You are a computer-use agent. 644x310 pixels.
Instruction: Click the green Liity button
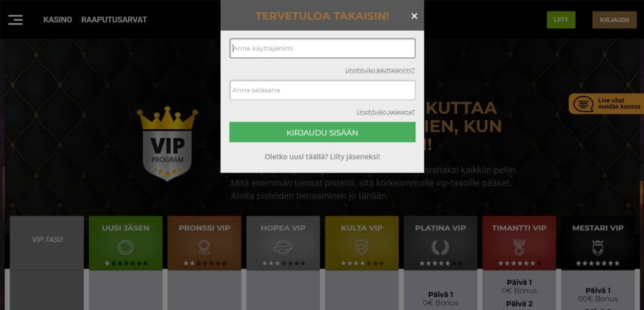pyautogui.click(x=561, y=20)
